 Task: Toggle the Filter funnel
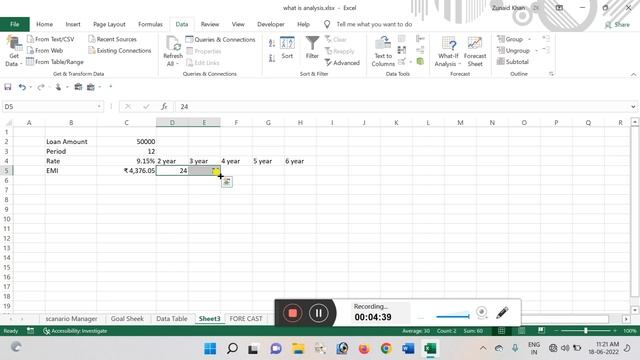[312, 48]
